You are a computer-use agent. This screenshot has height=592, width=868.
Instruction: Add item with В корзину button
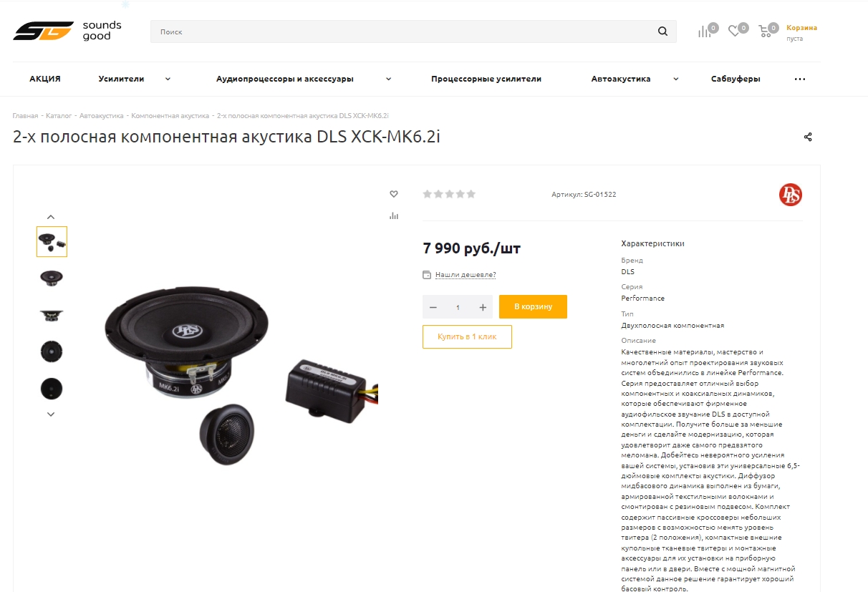pyautogui.click(x=533, y=306)
